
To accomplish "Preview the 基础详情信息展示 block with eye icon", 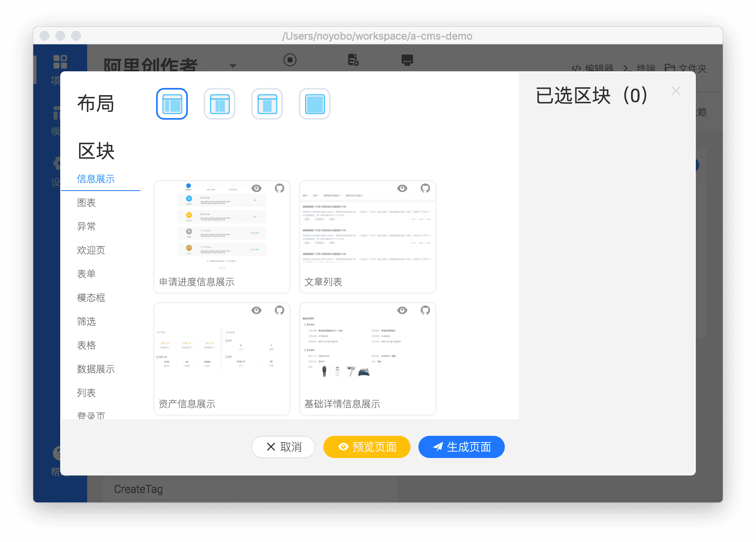I will 402,310.
